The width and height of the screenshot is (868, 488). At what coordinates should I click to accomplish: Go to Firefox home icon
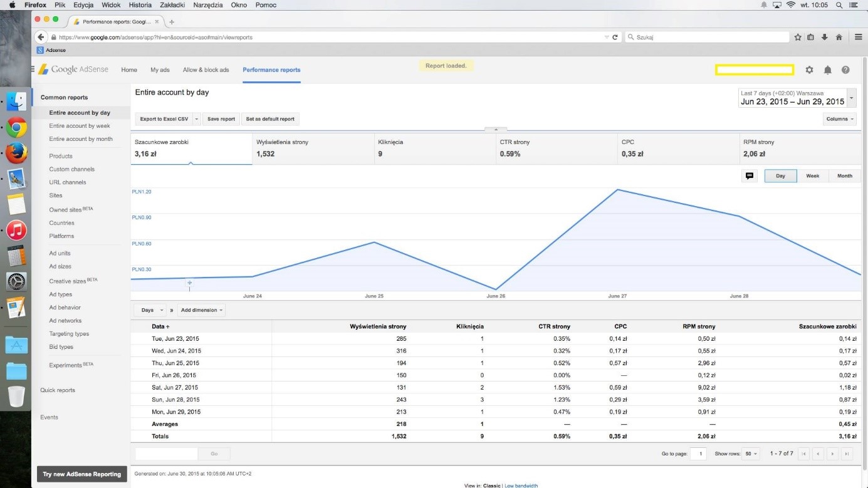pos(839,37)
